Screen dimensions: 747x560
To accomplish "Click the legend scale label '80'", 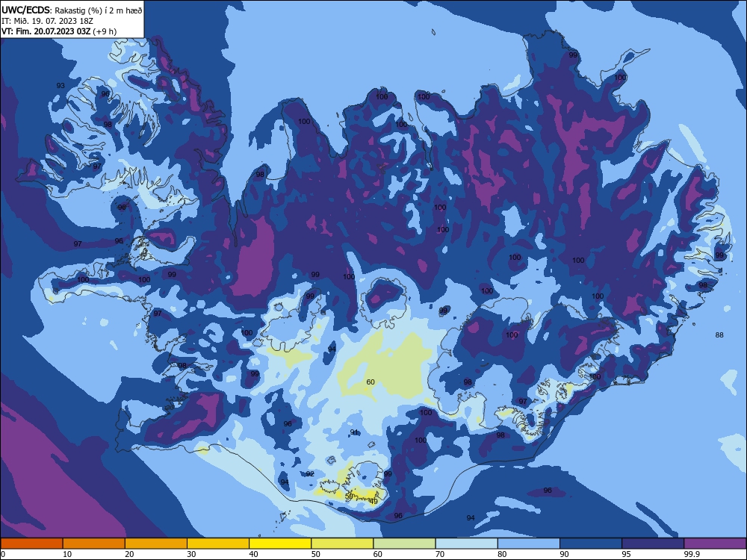I will tap(502, 554).
